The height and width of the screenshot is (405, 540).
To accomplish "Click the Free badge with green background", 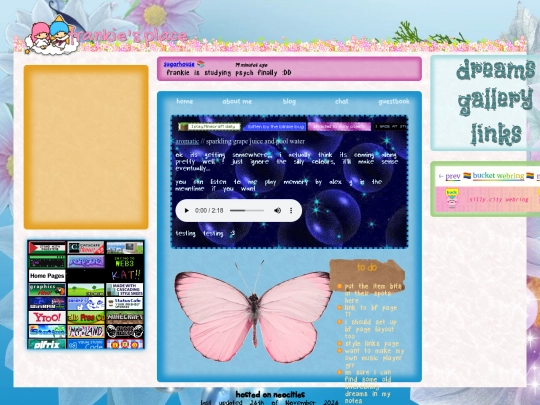I will coord(86,318).
